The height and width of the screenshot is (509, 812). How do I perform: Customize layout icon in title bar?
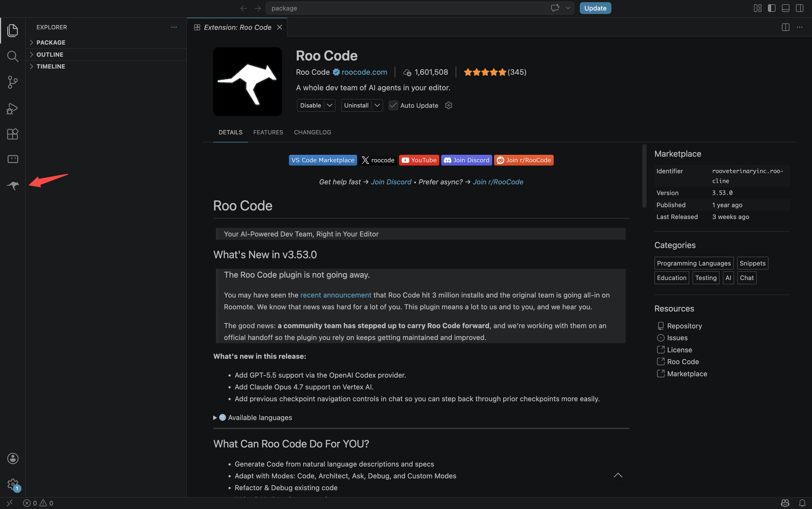[x=757, y=8]
